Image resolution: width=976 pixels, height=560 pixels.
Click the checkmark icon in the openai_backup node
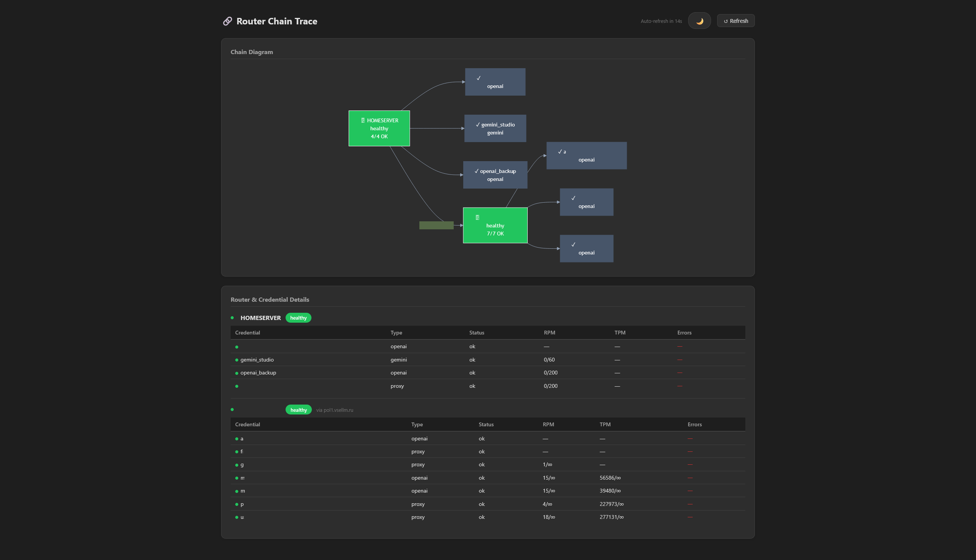coord(477,171)
